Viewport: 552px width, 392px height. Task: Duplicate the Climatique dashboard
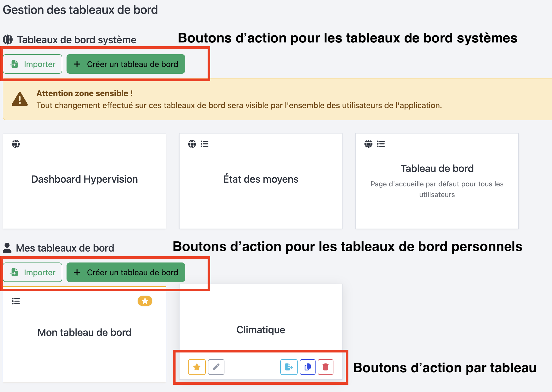tap(308, 367)
